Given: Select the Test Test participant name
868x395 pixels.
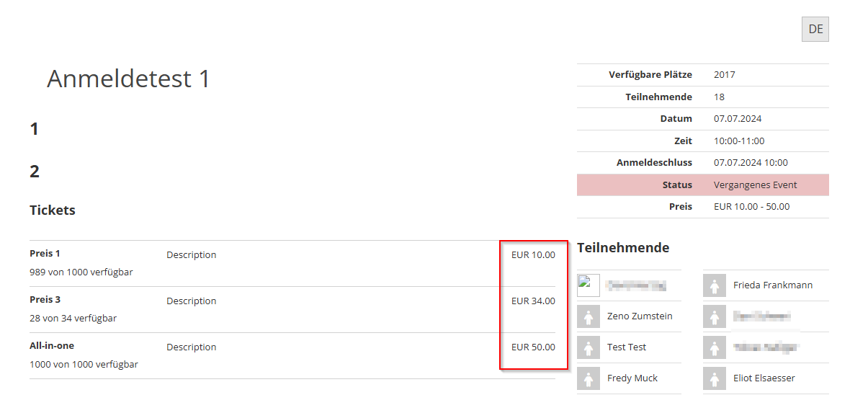Looking at the screenshot, I should 627,347.
